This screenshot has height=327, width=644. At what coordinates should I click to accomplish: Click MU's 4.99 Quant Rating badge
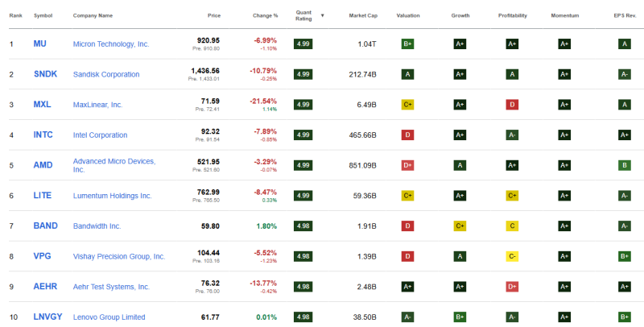click(x=303, y=44)
